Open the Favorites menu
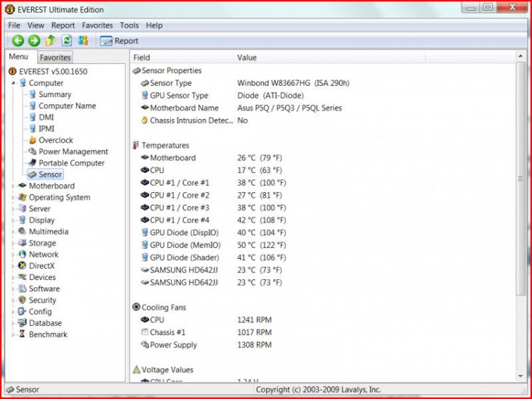Image resolution: width=532 pixels, height=399 pixels. (97, 26)
